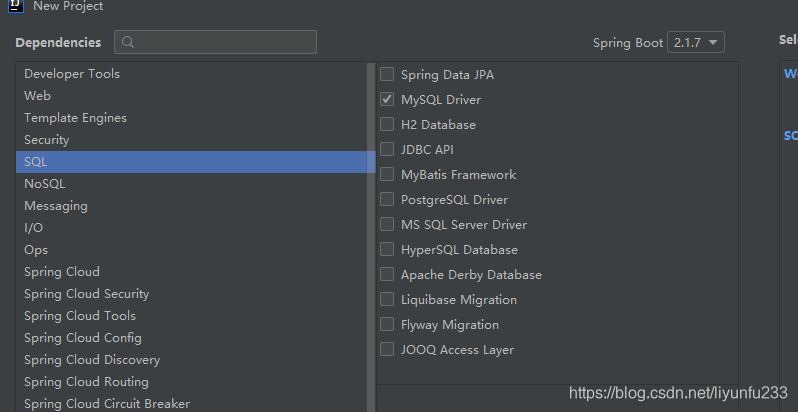
Task: Open the NoSQL category
Action: click(191, 184)
